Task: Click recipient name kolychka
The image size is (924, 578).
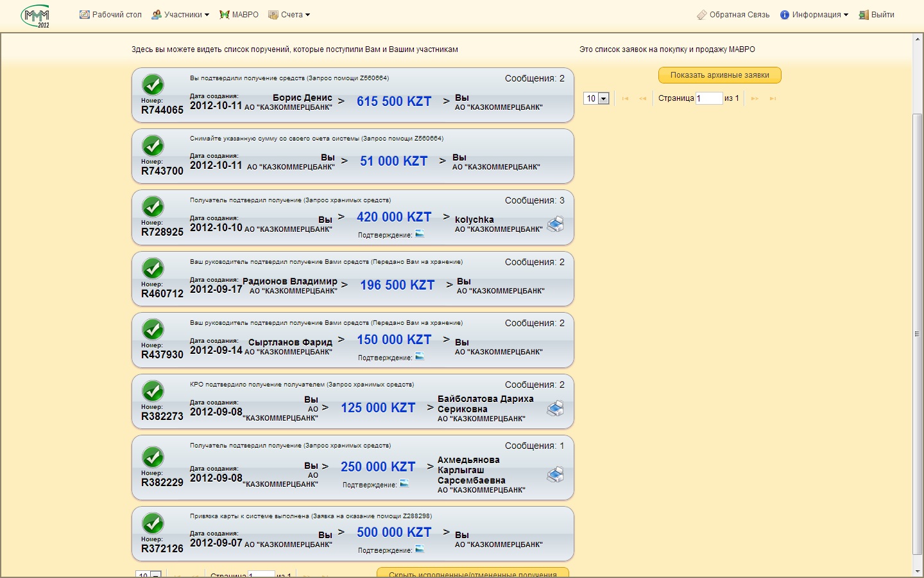Action: pyautogui.click(x=474, y=220)
